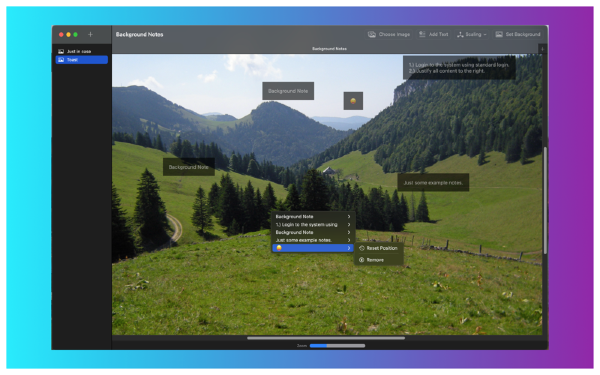Click the Add Text icon

(x=422, y=34)
